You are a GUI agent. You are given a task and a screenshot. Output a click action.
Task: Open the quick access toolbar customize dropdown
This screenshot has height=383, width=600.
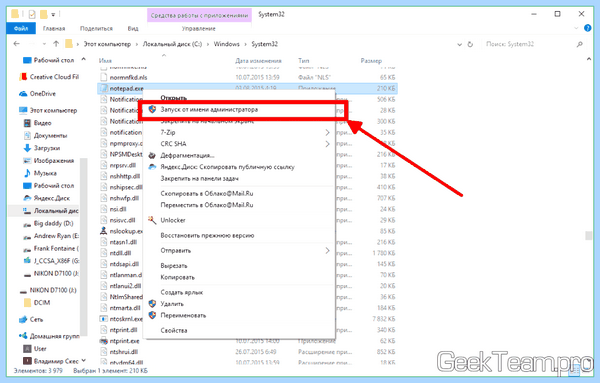53,15
